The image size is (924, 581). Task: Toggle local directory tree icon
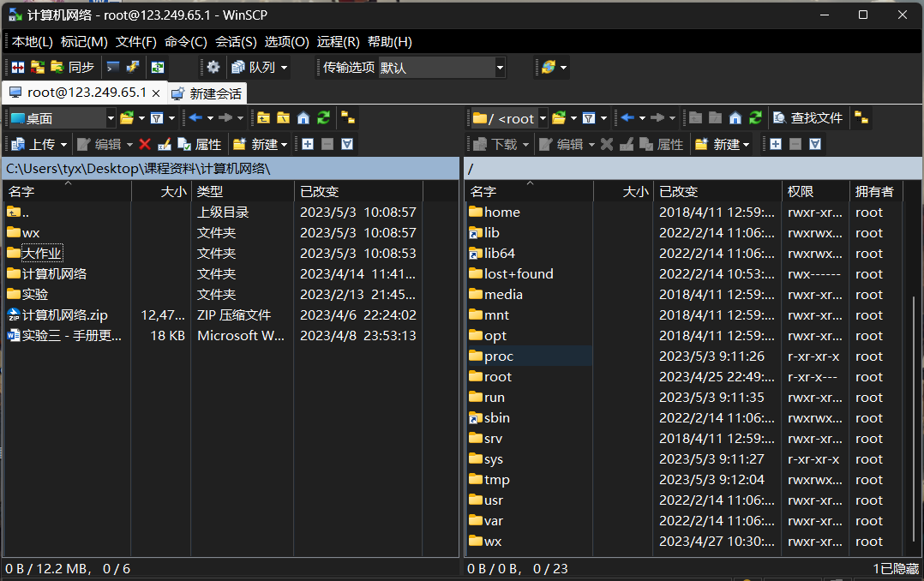(x=348, y=118)
